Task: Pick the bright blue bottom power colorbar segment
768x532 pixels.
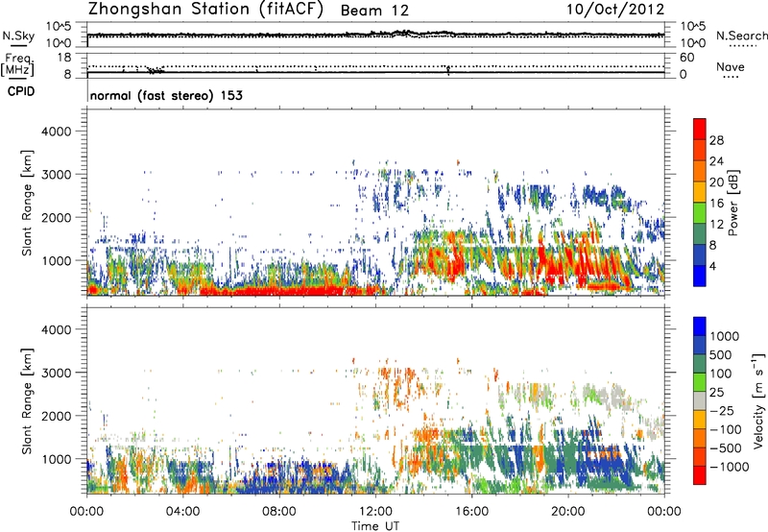Action: pyautogui.click(x=700, y=277)
